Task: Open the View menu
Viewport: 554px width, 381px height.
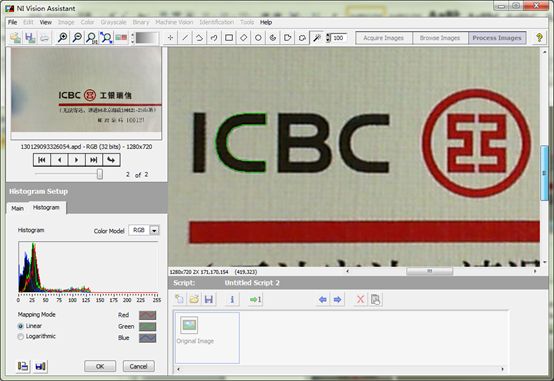Action: (x=46, y=22)
